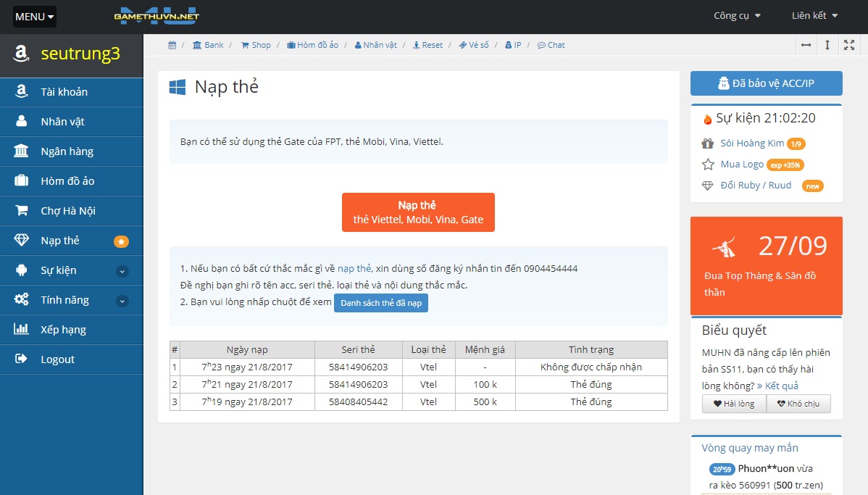
Task: Click the GameThuVN MU logo
Action: click(x=157, y=16)
